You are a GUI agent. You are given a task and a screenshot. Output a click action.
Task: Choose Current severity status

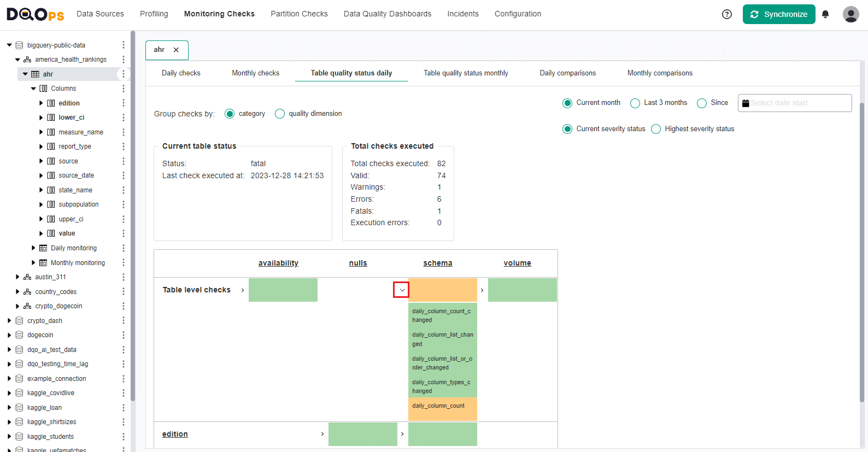tap(567, 129)
